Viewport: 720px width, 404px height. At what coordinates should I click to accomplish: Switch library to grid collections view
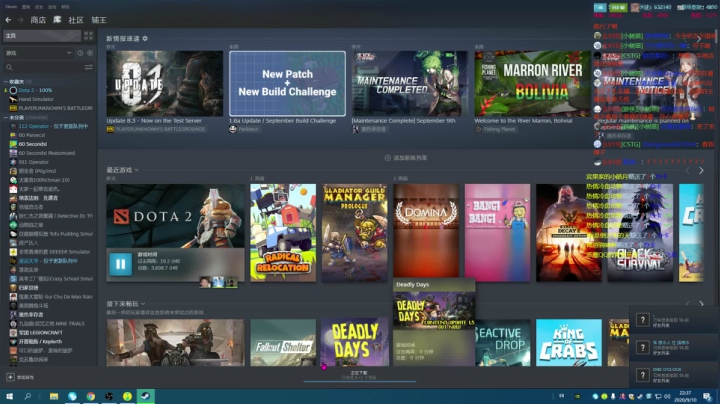[88, 35]
